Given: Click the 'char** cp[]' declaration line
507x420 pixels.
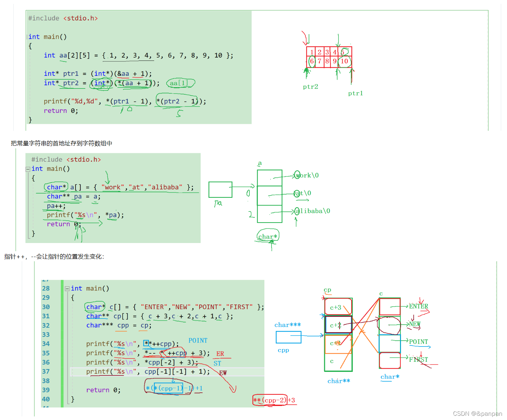Looking at the screenshot, I should click(160, 316).
